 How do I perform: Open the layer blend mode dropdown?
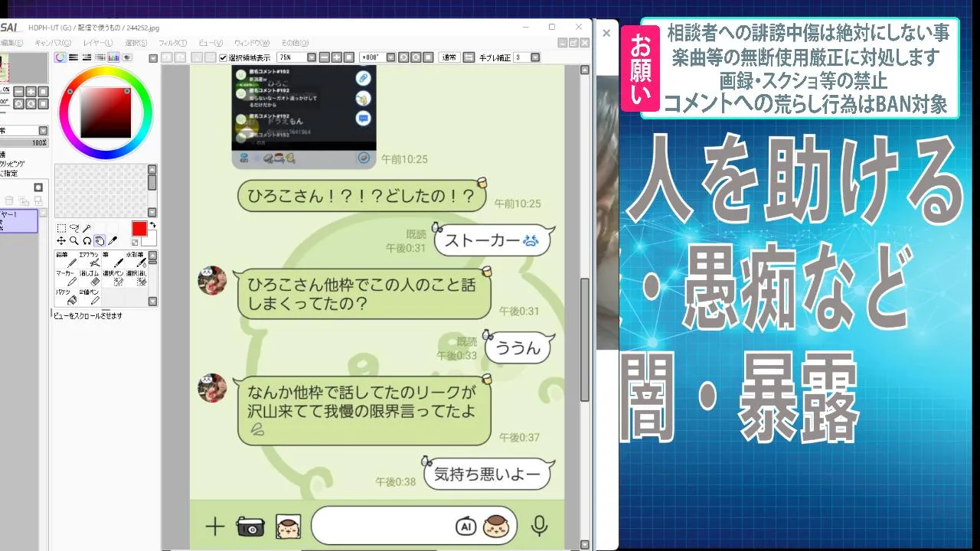[x=43, y=131]
